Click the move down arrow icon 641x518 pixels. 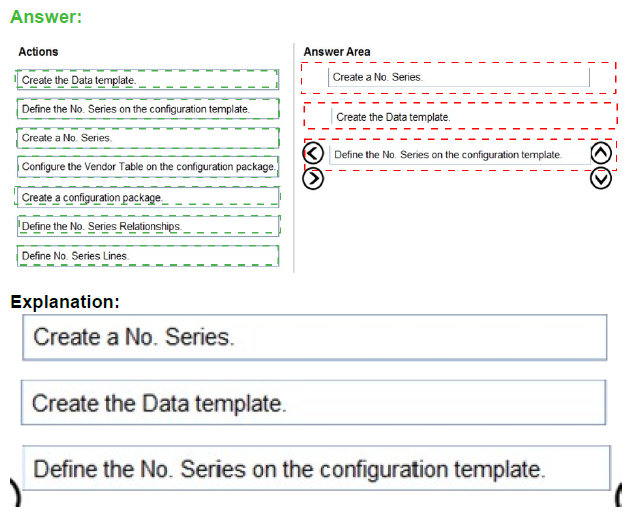click(x=601, y=178)
